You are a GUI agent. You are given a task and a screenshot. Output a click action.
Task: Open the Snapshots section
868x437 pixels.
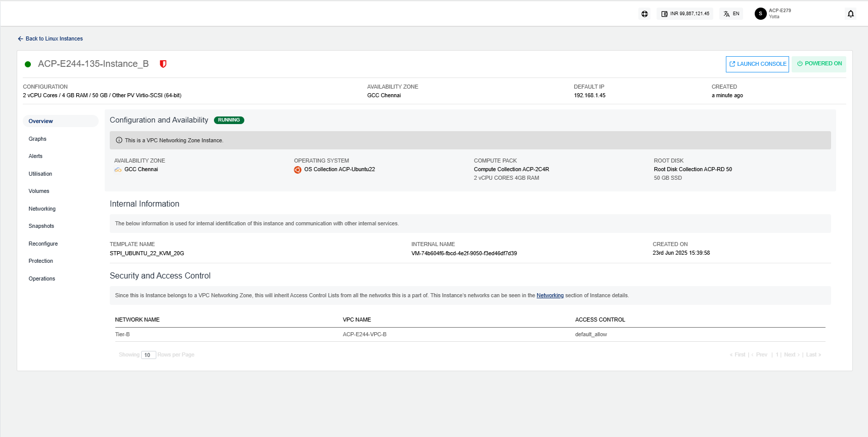(x=41, y=226)
